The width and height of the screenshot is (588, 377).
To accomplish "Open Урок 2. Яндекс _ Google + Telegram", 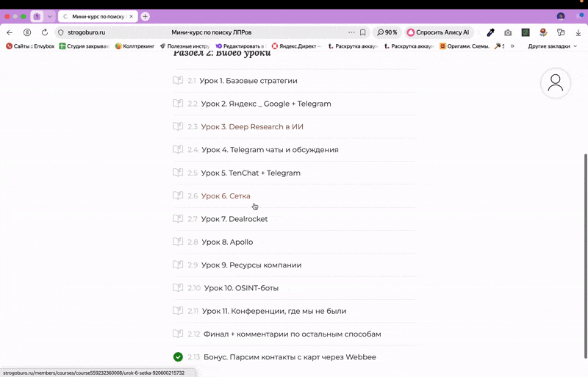I will 266,104.
